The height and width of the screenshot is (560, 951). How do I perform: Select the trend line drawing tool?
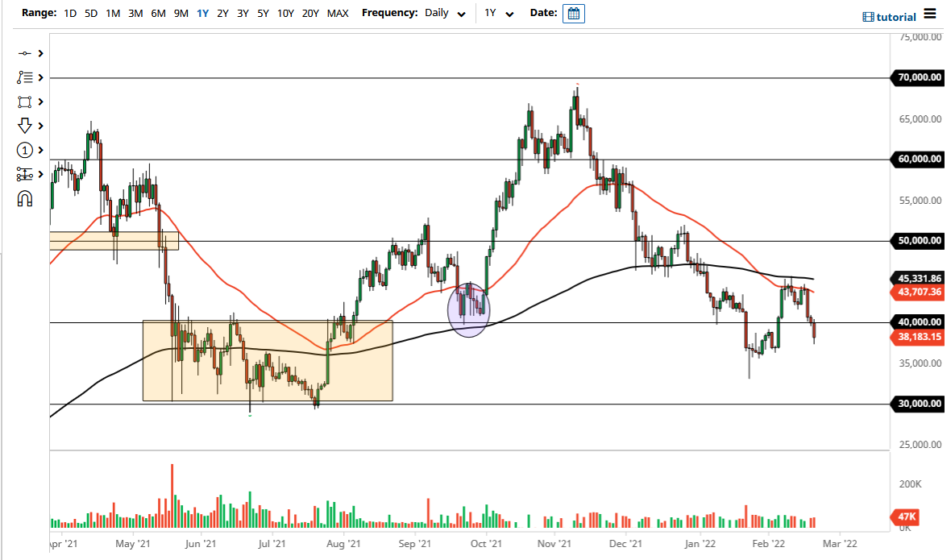coord(25,53)
